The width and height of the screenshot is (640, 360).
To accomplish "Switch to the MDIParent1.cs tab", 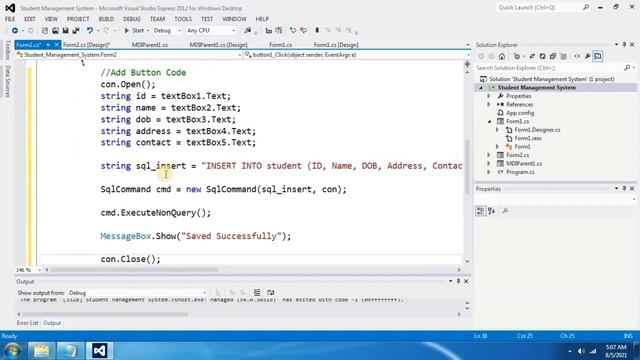I will click(x=150, y=45).
